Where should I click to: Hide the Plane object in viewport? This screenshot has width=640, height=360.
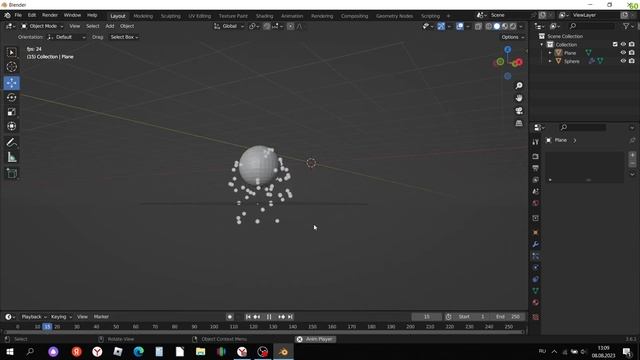(x=623, y=53)
